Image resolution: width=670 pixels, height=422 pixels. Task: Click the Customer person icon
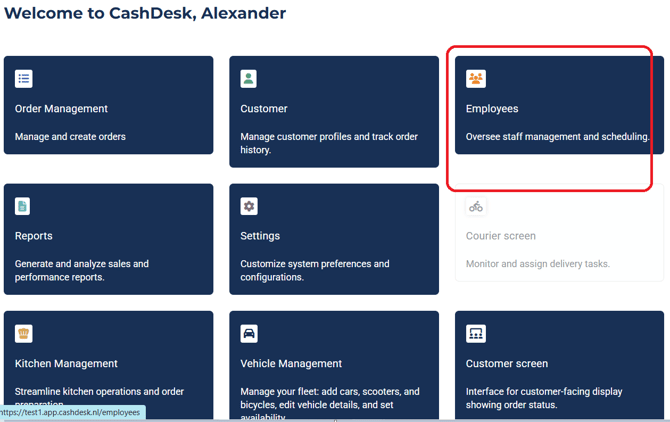(x=249, y=78)
